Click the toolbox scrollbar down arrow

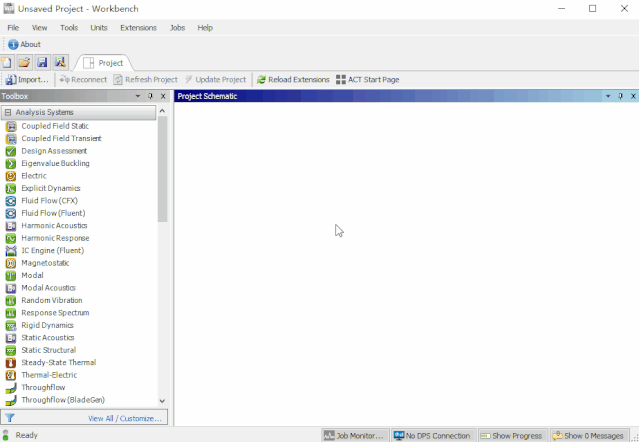pos(162,401)
